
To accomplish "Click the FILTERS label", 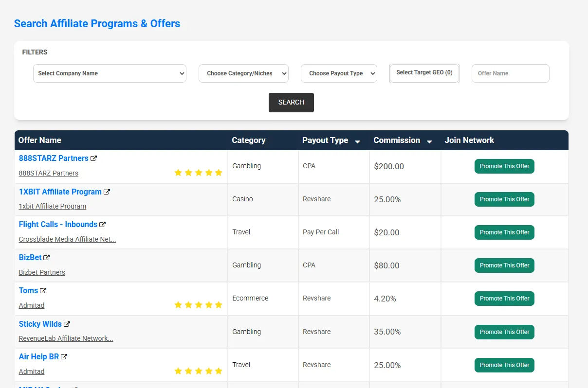I will click(x=35, y=53).
